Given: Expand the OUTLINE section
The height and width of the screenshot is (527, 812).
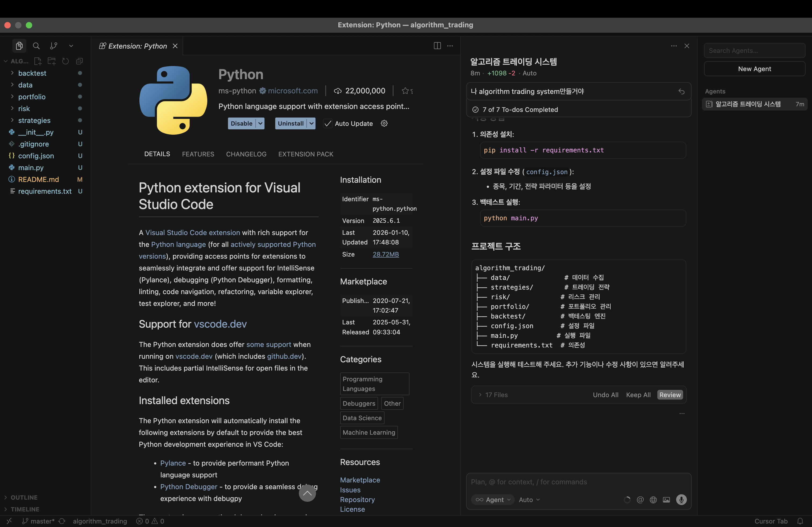Looking at the screenshot, I should click(x=24, y=497).
